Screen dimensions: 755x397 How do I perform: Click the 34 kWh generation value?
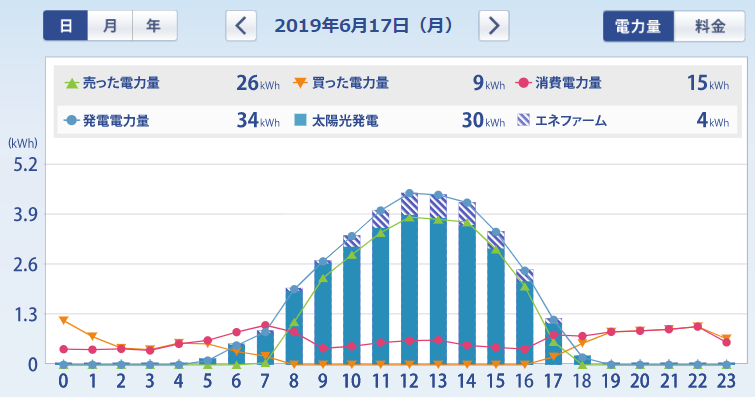pos(258,120)
